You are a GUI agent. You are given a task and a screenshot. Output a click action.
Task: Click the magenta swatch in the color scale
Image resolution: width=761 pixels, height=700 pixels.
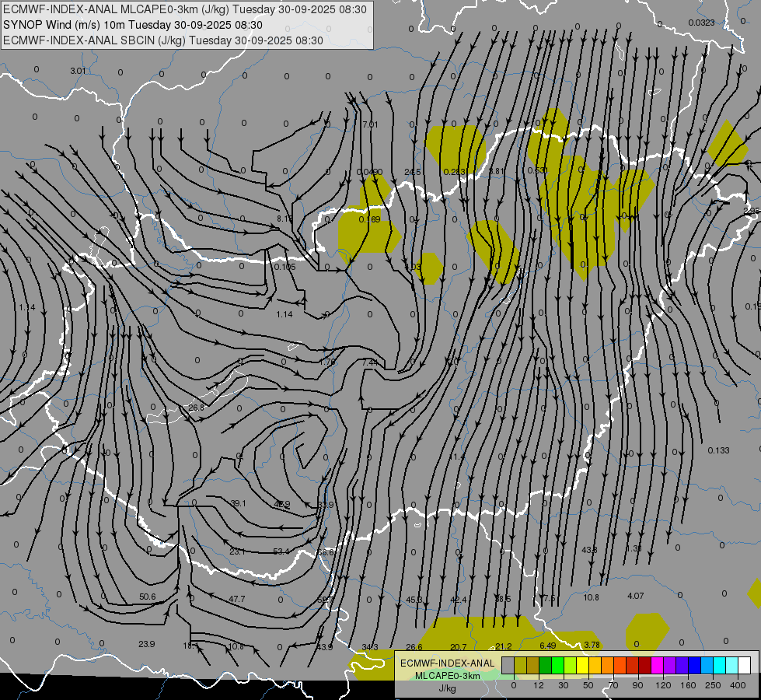[x=657, y=666]
